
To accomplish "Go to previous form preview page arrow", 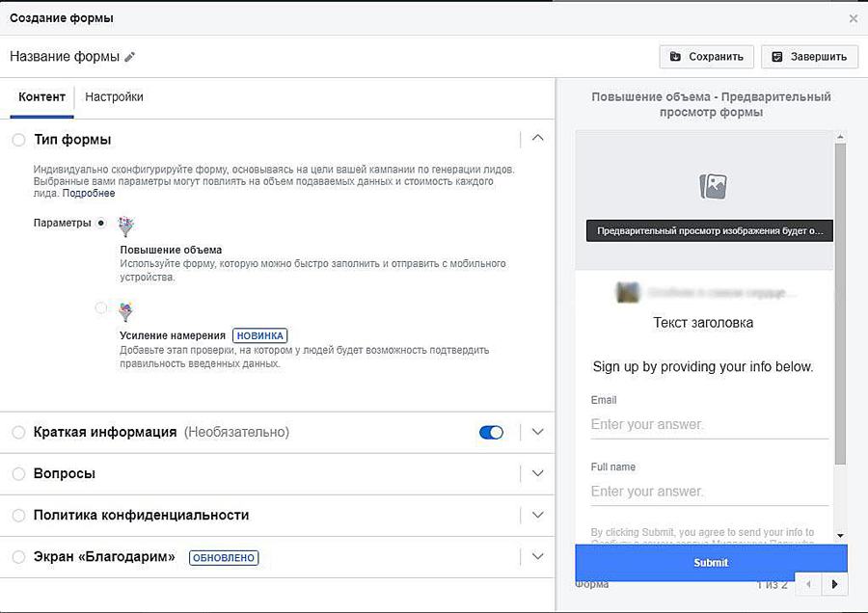I will click(808, 584).
